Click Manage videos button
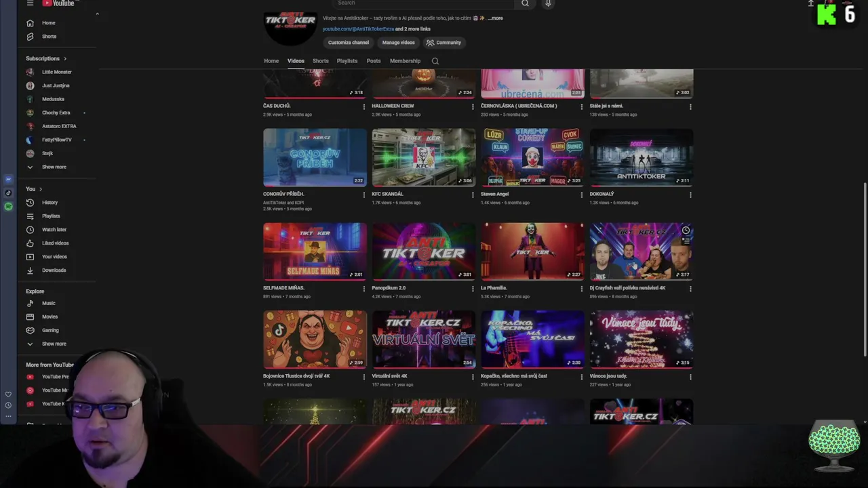This screenshot has width=868, height=488. click(x=398, y=43)
